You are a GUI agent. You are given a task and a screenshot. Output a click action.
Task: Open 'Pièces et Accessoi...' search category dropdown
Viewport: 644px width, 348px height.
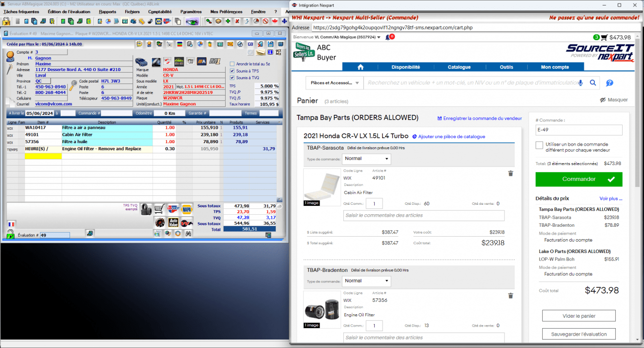[x=334, y=83]
